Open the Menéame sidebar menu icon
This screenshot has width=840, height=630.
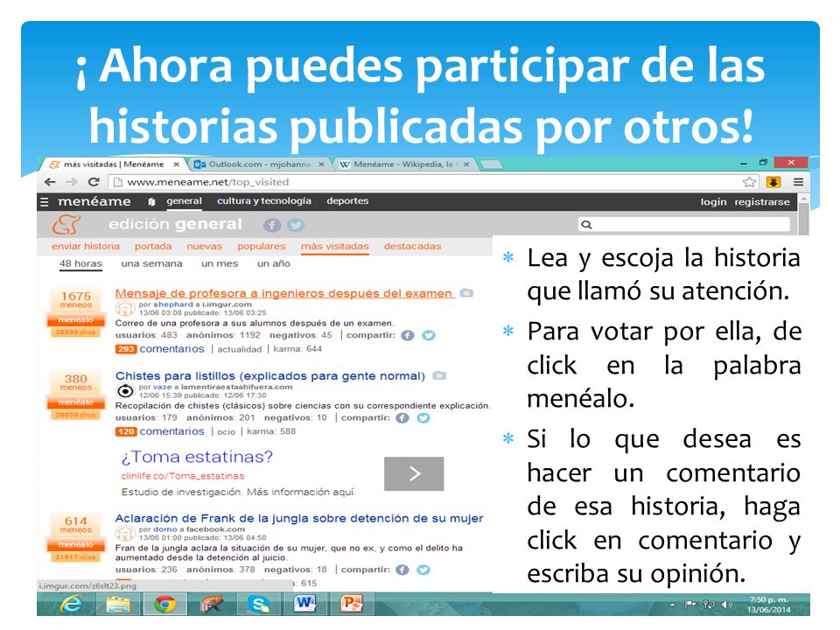point(45,202)
